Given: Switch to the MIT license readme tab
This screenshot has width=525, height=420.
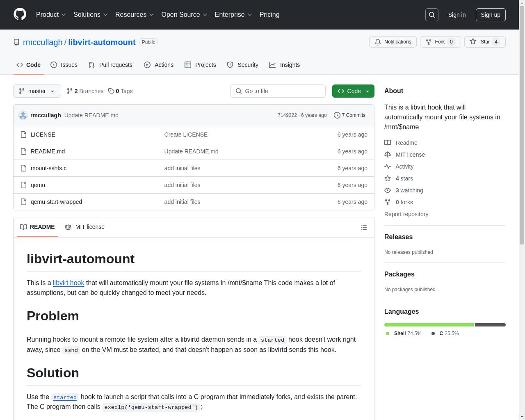Looking at the screenshot, I should point(84,227).
